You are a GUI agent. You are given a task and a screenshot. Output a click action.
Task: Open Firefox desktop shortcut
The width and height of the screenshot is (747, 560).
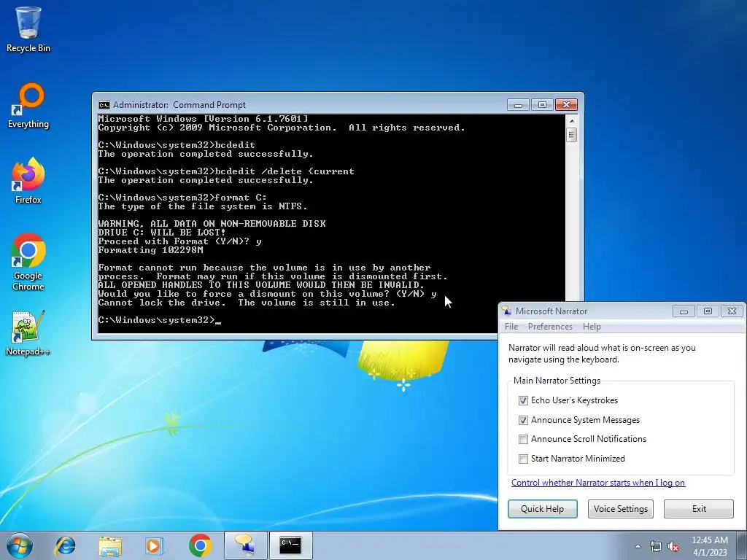click(x=28, y=181)
